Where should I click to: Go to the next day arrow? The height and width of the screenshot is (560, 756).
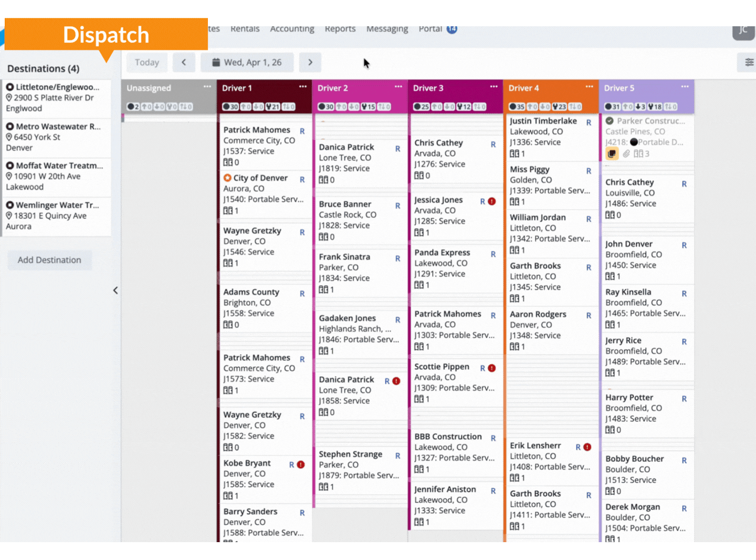coord(310,63)
